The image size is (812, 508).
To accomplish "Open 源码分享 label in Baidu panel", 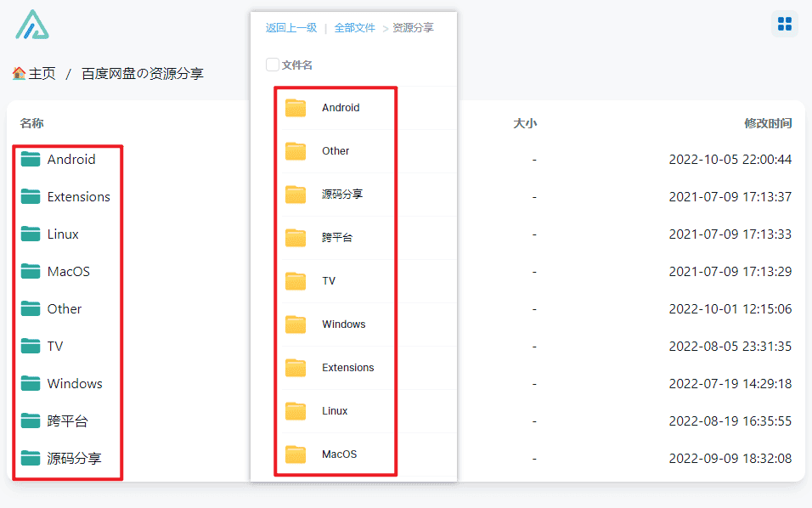I will pyautogui.click(x=342, y=195).
